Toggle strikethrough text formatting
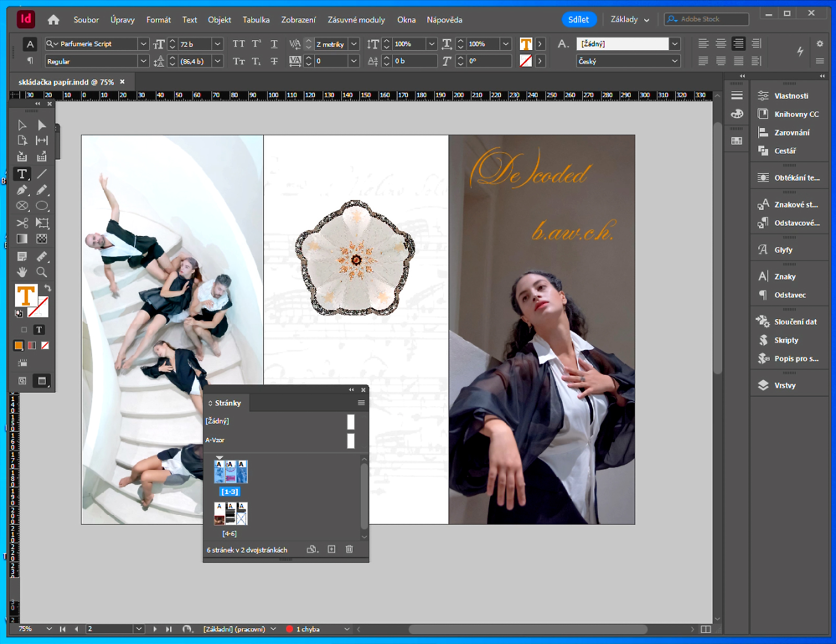 point(274,61)
